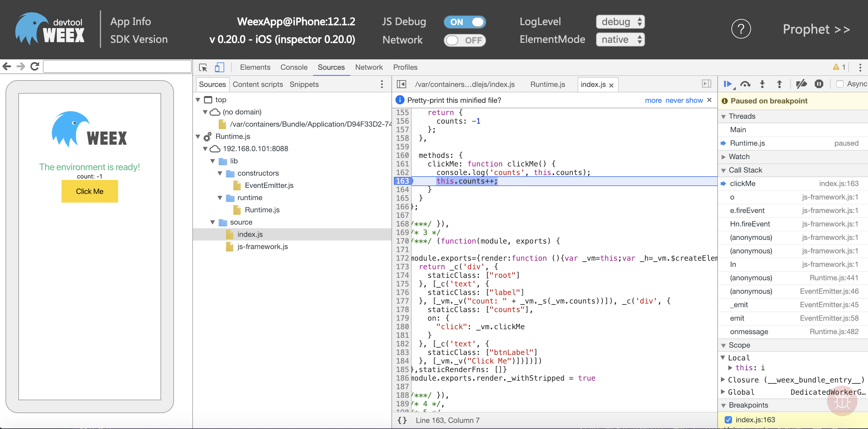Switch to the Elements tab
The image size is (868, 429).
tap(255, 67)
